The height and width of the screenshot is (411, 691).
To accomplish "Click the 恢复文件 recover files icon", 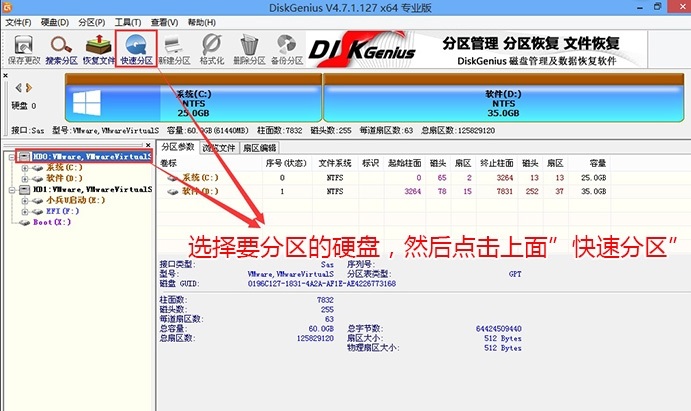I will tap(98, 49).
